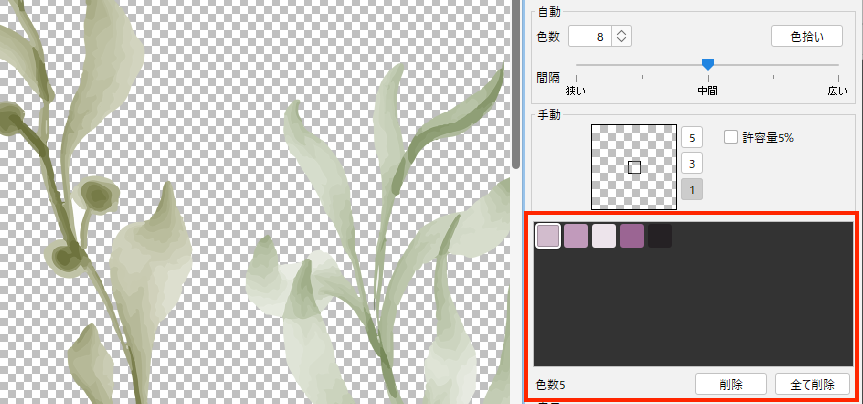The image size is (863, 404).
Task: Click the 色数 stepper arrows
Action: tap(621, 36)
